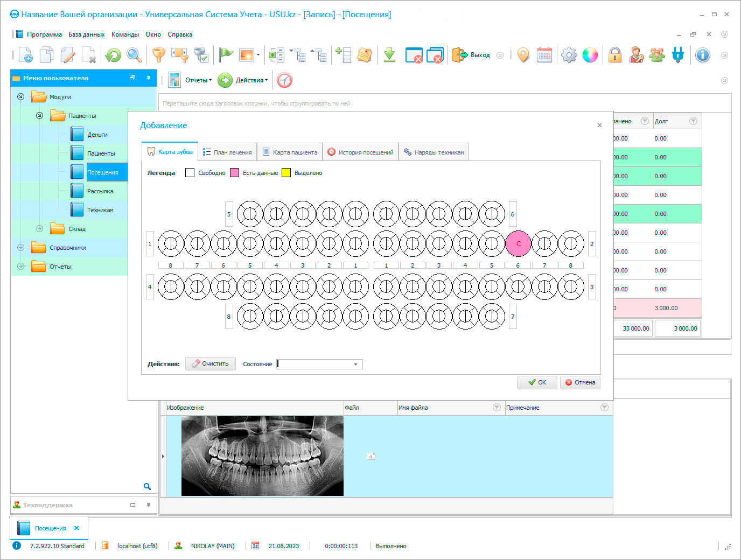Click the blue power plug icon
Viewport: 741px width, 560px height.
(678, 55)
